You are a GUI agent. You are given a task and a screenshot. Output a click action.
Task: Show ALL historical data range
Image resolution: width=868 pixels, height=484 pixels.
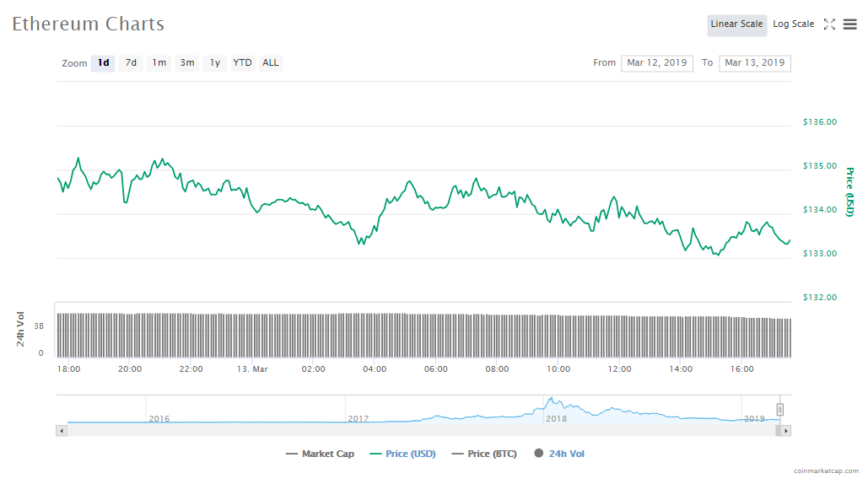point(271,63)
